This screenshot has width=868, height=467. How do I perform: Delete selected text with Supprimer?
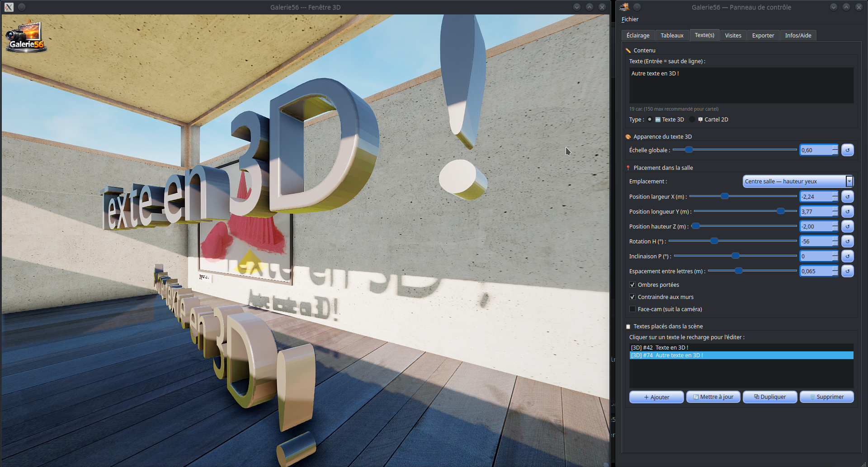(x=827, y=397)
